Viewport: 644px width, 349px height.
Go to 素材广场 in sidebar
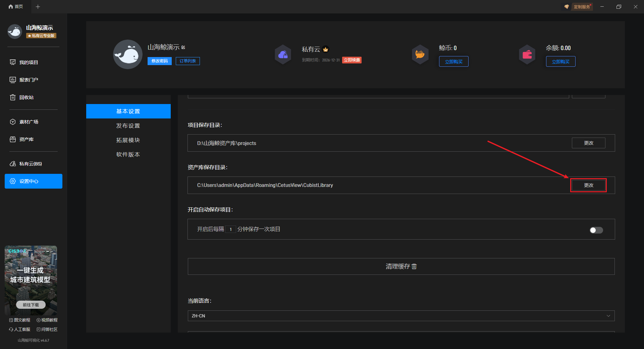point(29,122)
